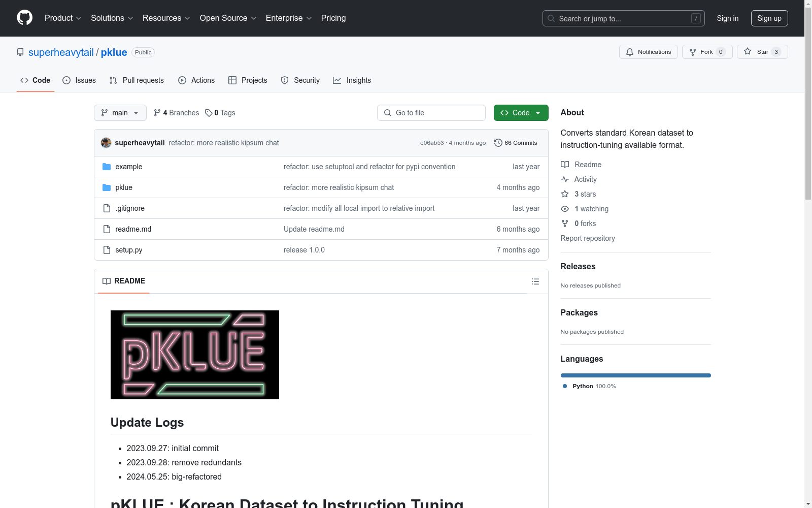The width and height of the screenshot is (812, 508).
Task: Click the example row commit message link
Action: click(369, 167)
